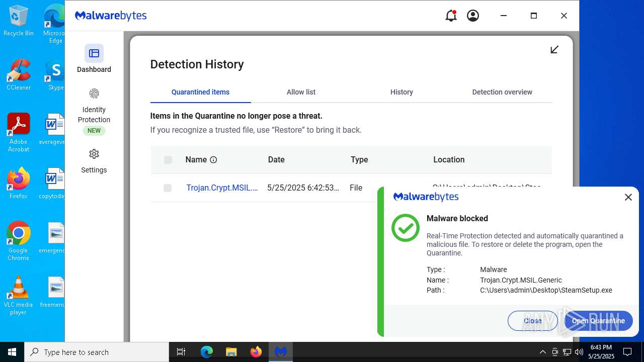Click the Malwarebytes logo in title bar

tap(111, 16)
